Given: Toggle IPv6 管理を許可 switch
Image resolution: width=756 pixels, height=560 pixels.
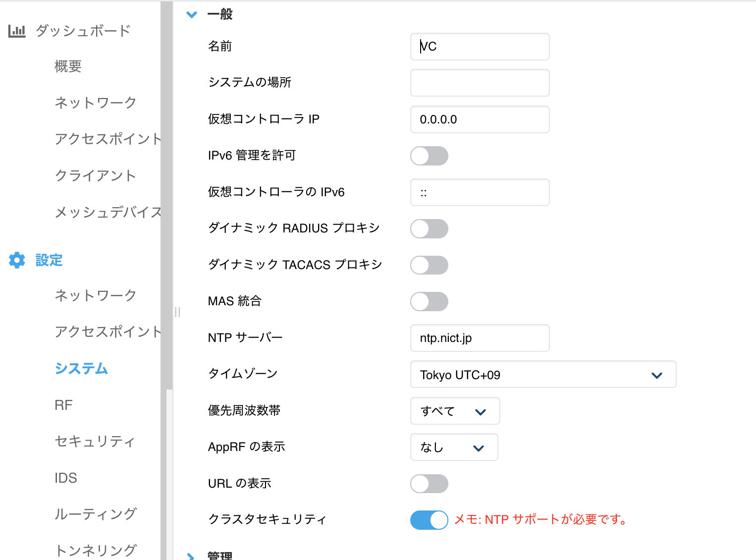Looking at the screenshot, I should (429, 156).
